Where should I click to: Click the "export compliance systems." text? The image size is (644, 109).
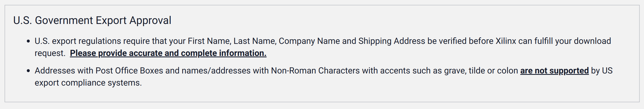tap(88, 83)
